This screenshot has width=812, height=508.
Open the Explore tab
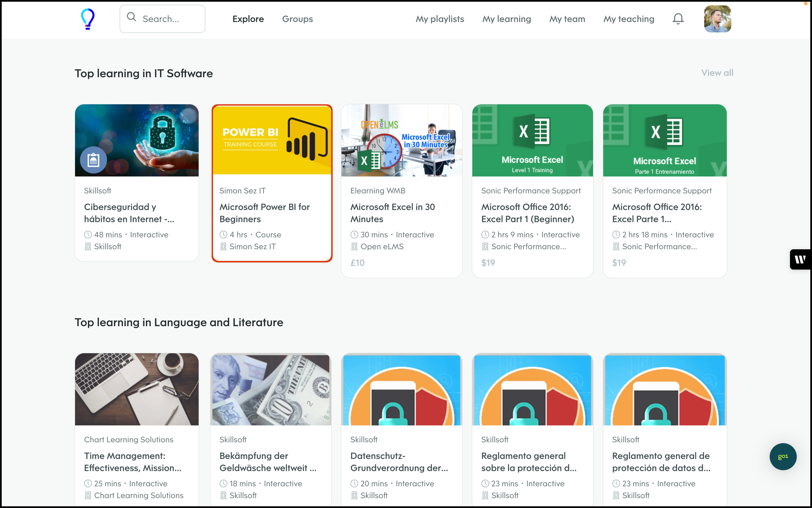click(248, 19)
